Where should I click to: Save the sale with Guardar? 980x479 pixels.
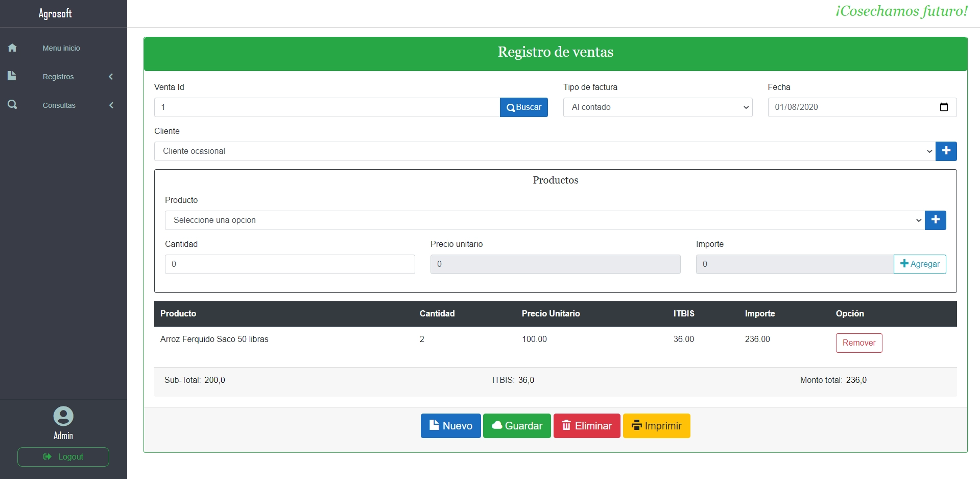click(x=517, y=426)
